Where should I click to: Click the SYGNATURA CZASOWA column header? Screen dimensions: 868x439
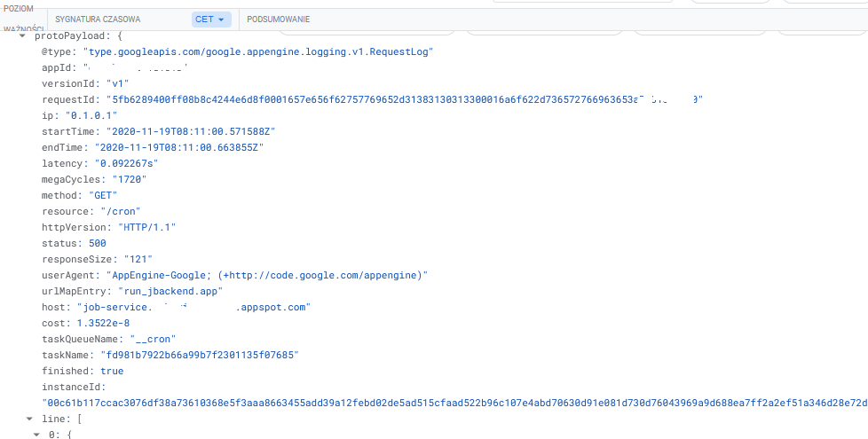tap(98, 20)
